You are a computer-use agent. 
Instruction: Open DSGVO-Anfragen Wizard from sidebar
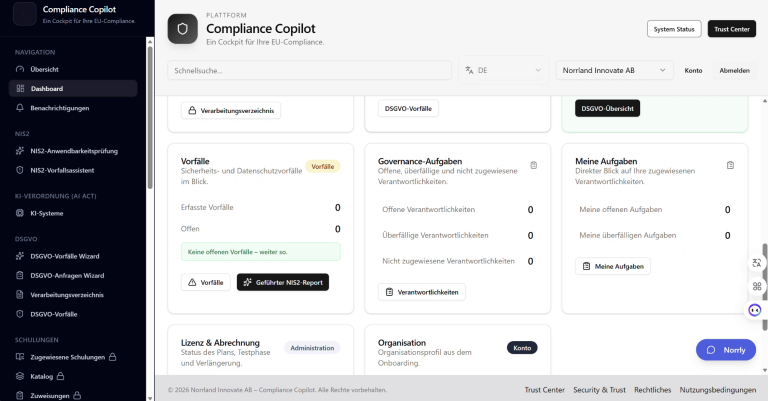67,275
